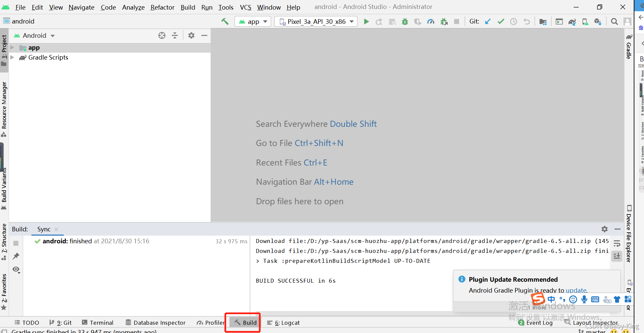Open AVD Manager icon
The width and height of the screenshot is (644, 333).
[585, 22]
